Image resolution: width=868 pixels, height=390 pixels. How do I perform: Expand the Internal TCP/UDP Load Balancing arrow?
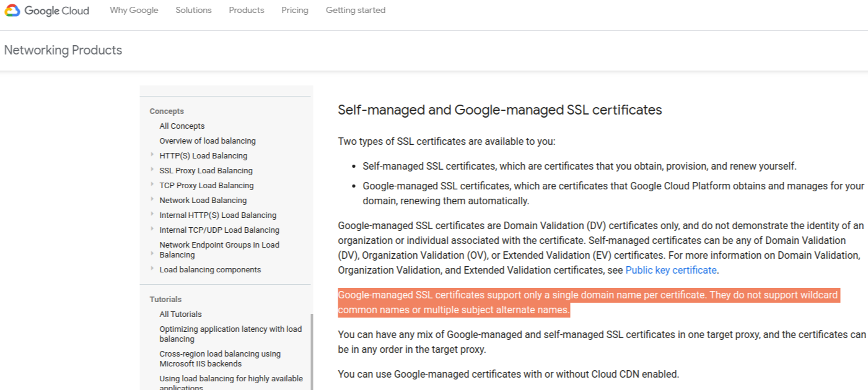tap(152, 229)
